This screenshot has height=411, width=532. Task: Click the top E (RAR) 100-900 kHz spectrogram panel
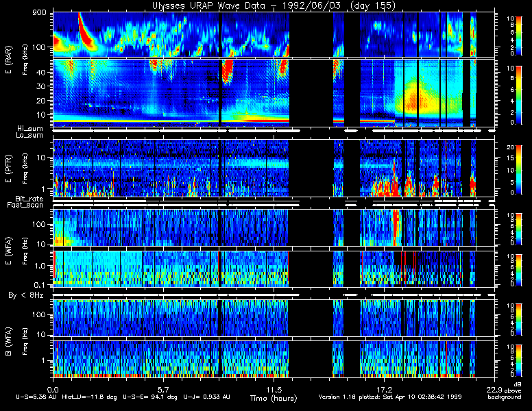(x=274, y=34)
